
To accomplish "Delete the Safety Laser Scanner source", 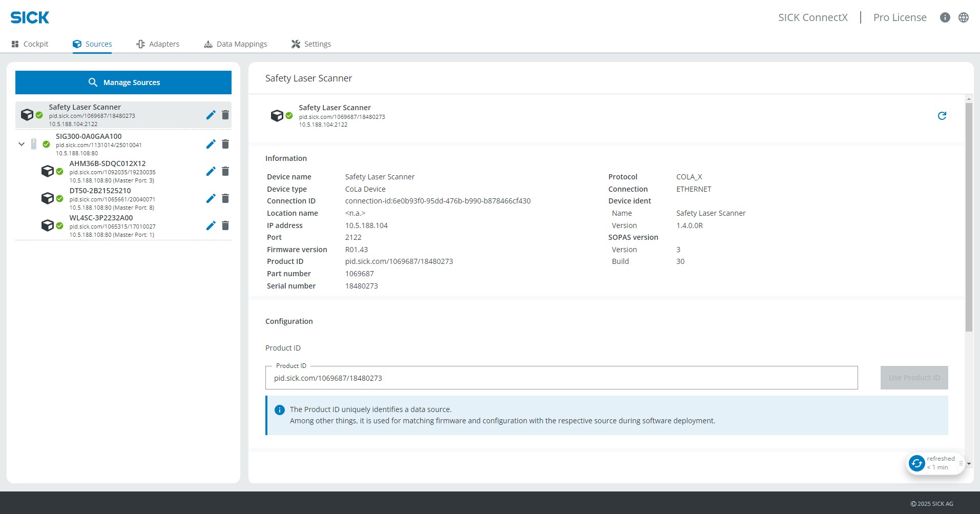I will coord(225,115).
